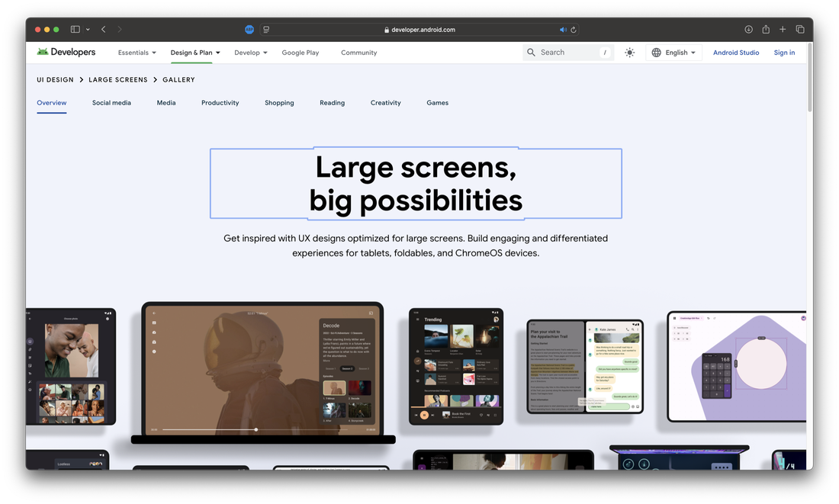
Task: Click the magnifier search icon
Action: [531, 53]
